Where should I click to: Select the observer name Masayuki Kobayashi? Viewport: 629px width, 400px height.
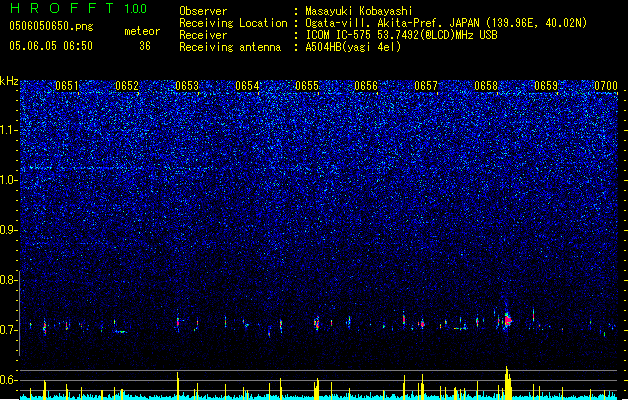(359, 11)
